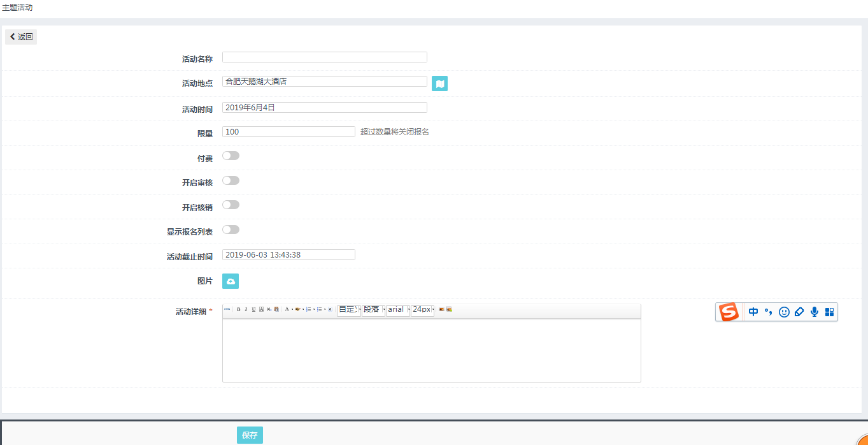Toggle Chinese/English mode on Sogou bar
Image resolution: width=868 pixels, height=445 pixels.
(753, 312)
